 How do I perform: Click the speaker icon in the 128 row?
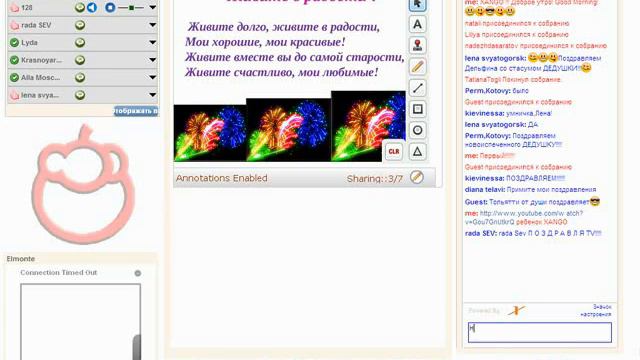pyautogui.click(x=92, y=7)
